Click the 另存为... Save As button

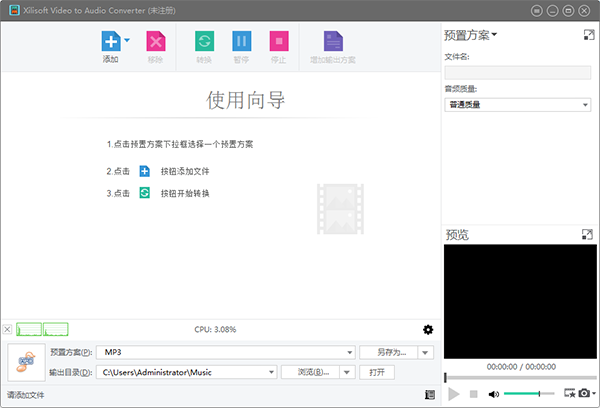tap(388, 352)
